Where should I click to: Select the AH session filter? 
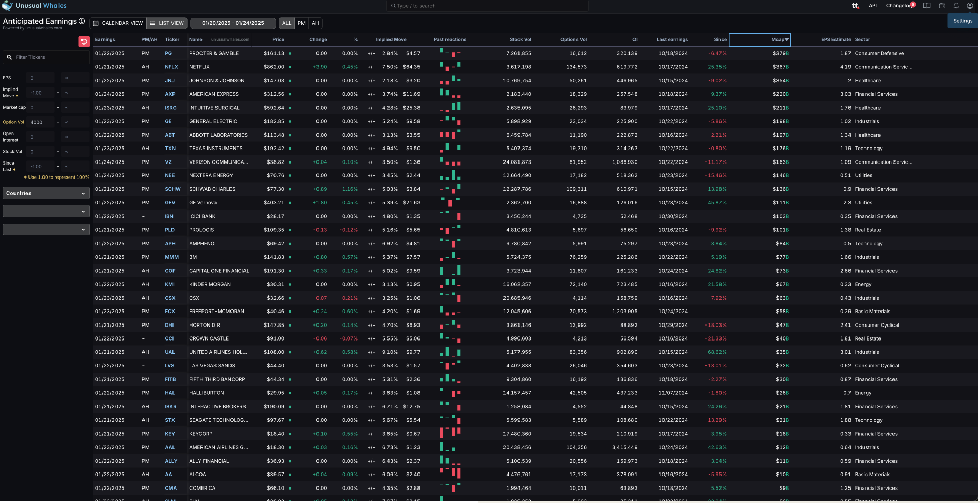pyautogui.click(x=315, y=23)
